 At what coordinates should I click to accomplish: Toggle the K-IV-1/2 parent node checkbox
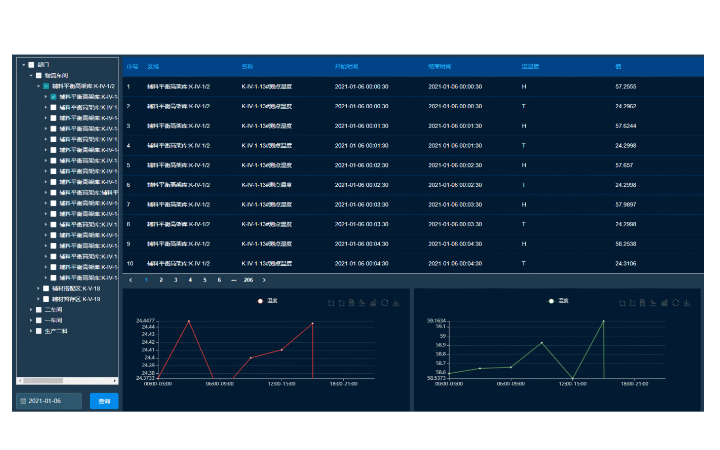46,86
